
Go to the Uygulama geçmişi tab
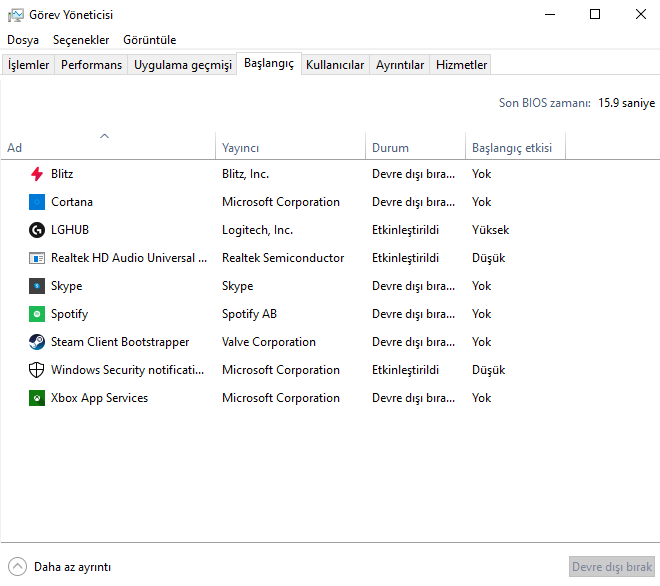[x=183, y=65]
